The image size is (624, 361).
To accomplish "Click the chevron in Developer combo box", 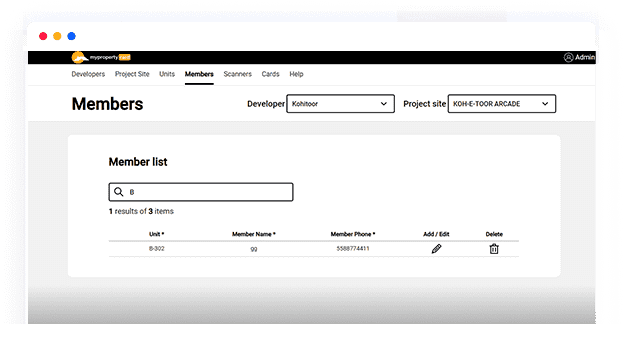I will pos(384,104).
